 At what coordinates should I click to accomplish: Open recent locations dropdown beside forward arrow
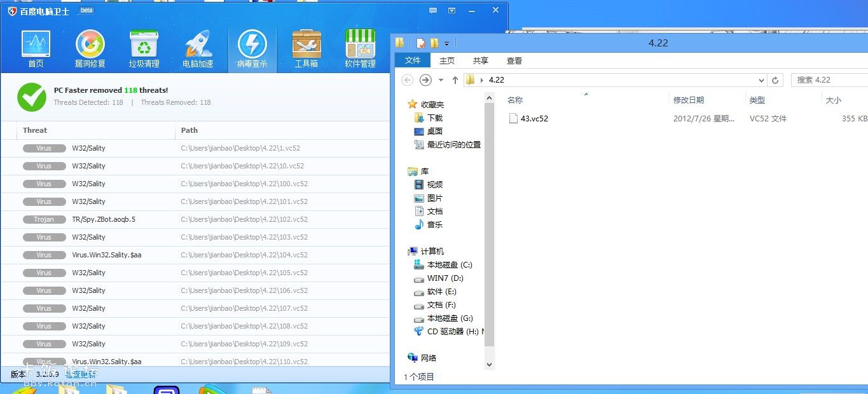(441, 80)
